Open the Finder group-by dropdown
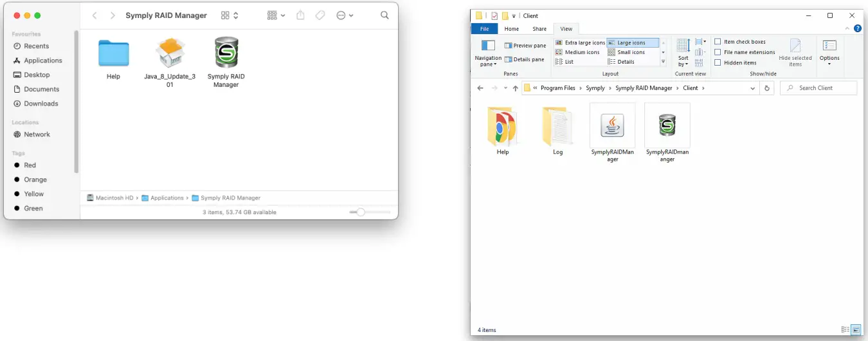 pyautogui.click(x=276, y=15)
